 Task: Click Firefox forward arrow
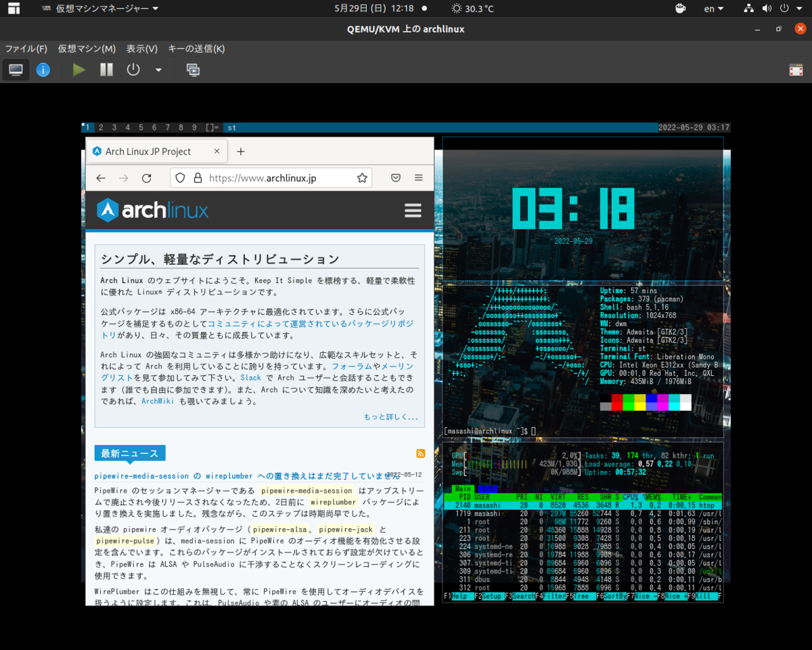[123, 178]
